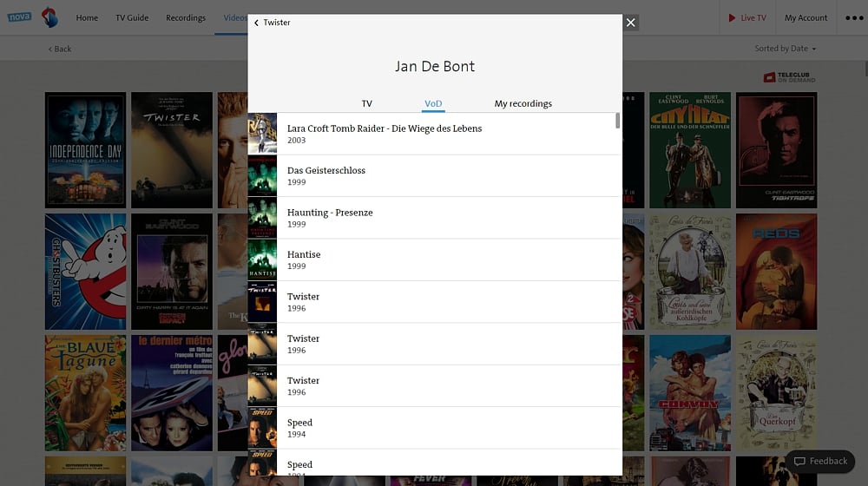The width and height of the screenshot is (868, 486).
Task: Open the Dirty Harry Sudden Impact poster
Action: click(x=172, y=272)
